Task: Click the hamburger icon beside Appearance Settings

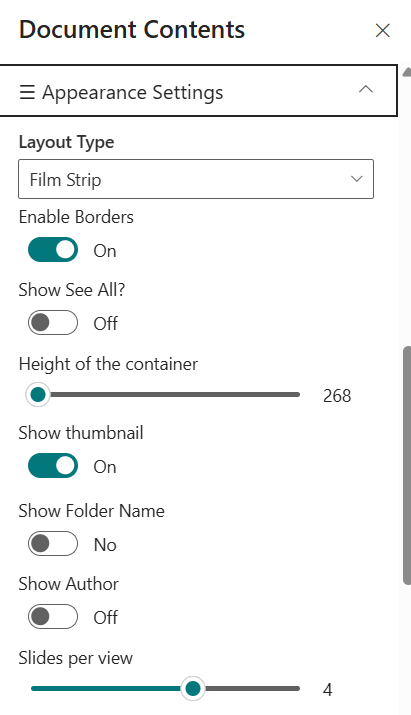Action: 27,92
